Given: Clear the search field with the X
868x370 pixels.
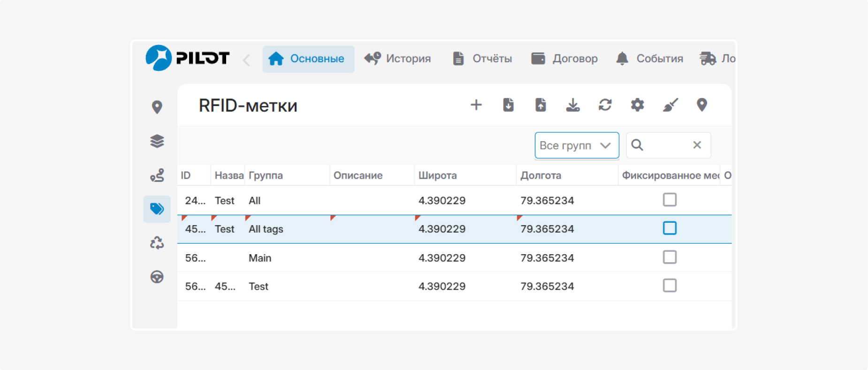Looking at the screenshot, I should point(697,145).
